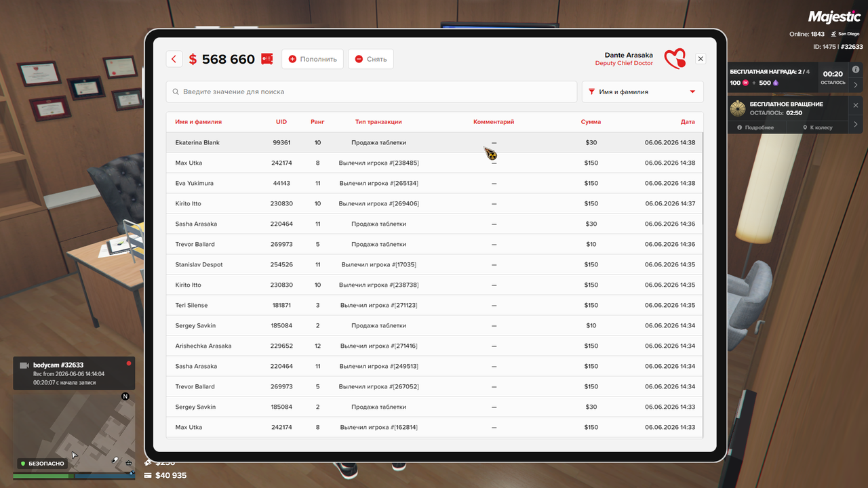Sort by Имя и фамилия column header

pyautogui.click(x=198, y=122)
